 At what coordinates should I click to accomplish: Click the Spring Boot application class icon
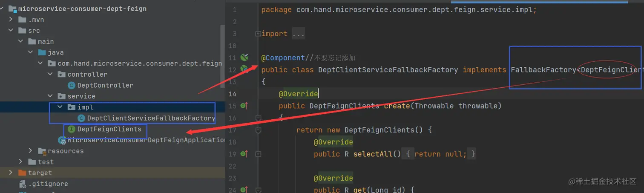tap(62, 140)
